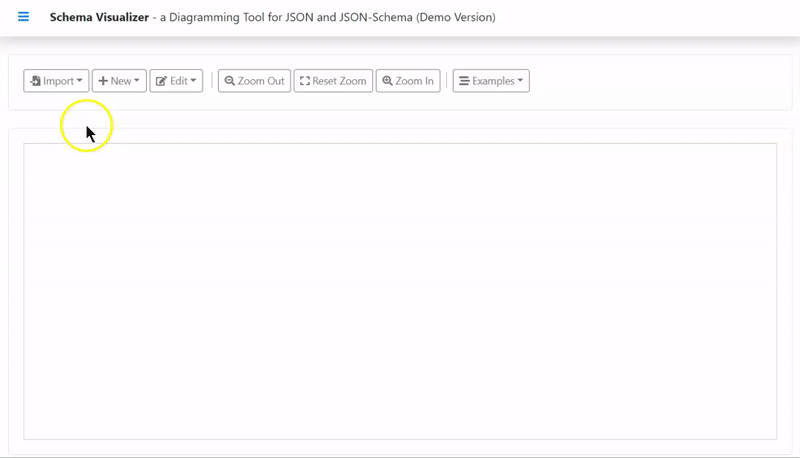Image resolution: width=800 pixels, height=458 pixels.
Task: Open the Import dropdown
Action: coord(56,81)
